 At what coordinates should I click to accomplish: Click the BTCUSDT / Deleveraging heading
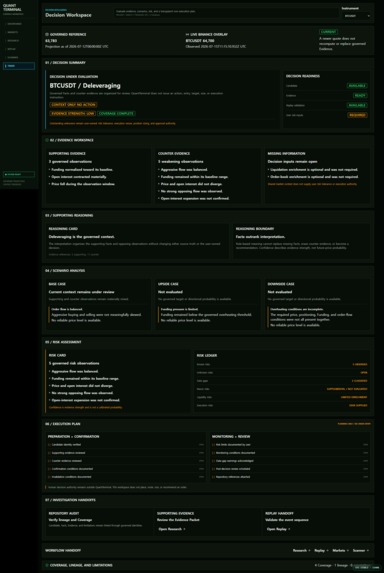pos(85,86)
